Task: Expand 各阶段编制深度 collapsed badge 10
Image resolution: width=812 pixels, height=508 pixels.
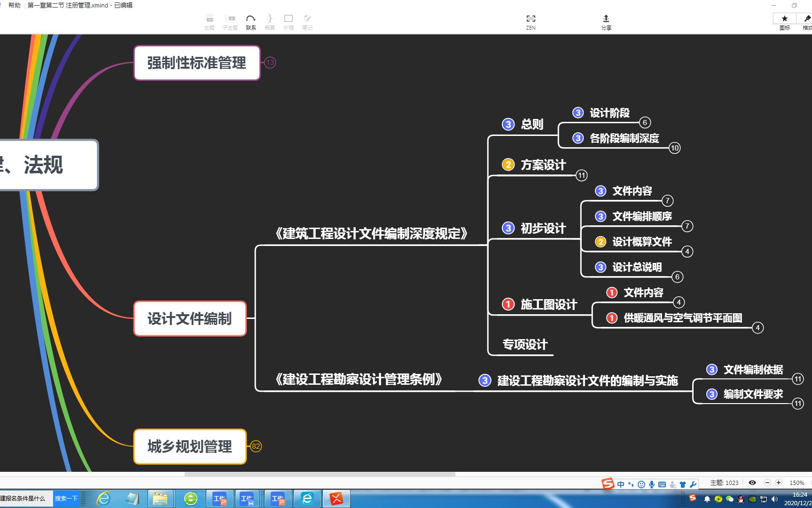Action: pyautogui.click(x=675, y=148)
